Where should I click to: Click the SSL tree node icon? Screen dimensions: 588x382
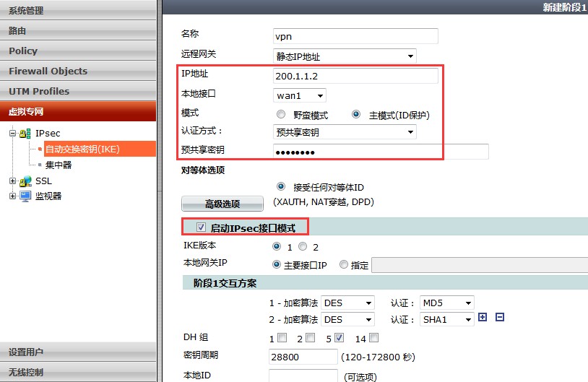pyautogui.click(x=25, y=181)
